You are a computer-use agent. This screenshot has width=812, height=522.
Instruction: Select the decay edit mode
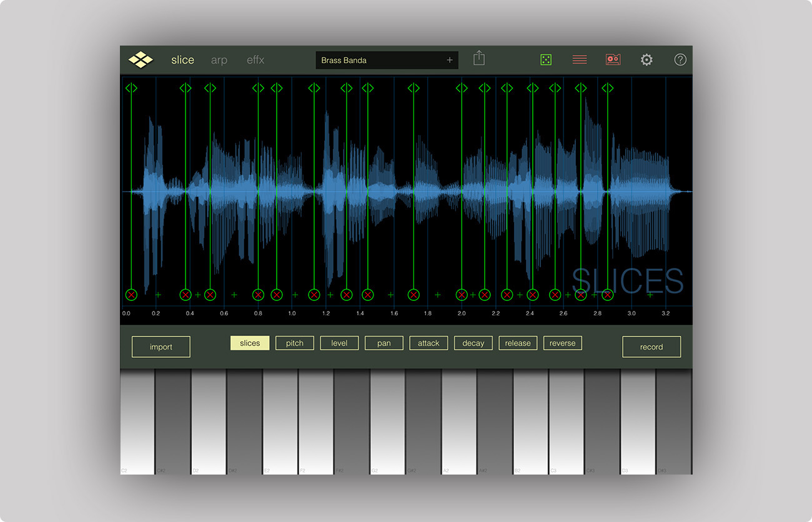click(x=473, y=343)
